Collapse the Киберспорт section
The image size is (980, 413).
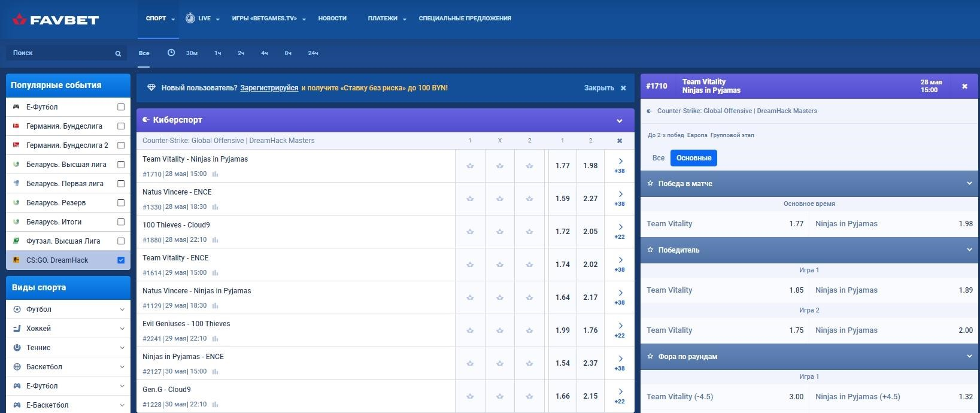click(x=620, y=121)
